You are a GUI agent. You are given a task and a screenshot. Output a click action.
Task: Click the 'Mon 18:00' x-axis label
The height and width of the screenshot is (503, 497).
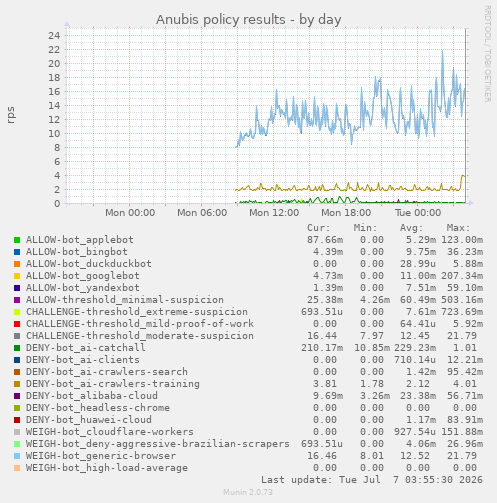pos(346,213)
